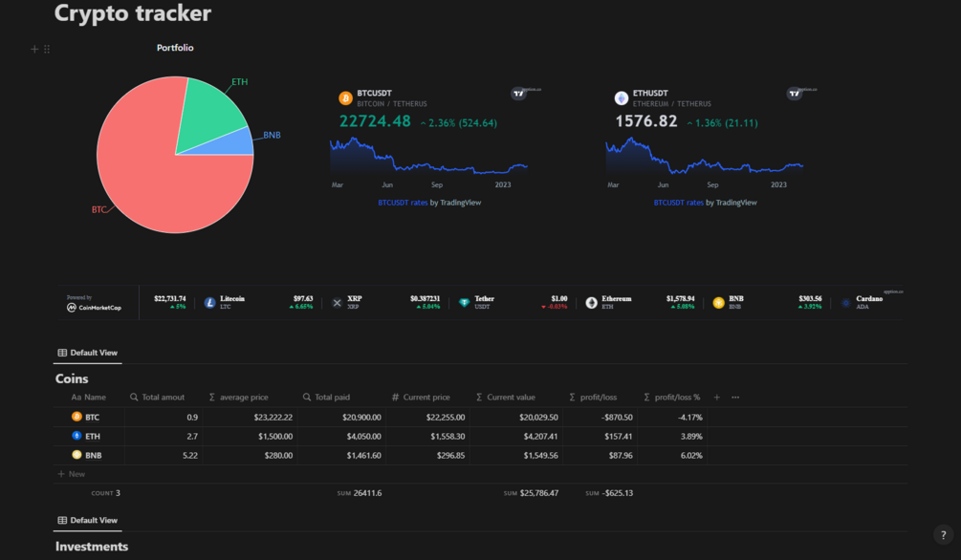Open the average price column header menu

[x=238, y=397]
